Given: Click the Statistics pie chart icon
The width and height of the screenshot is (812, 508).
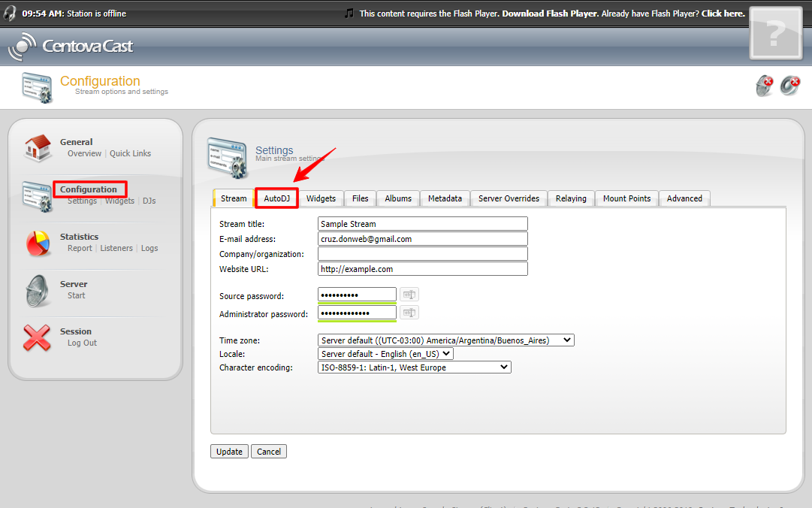Looking at the screenshot, I should coord(38,243).
